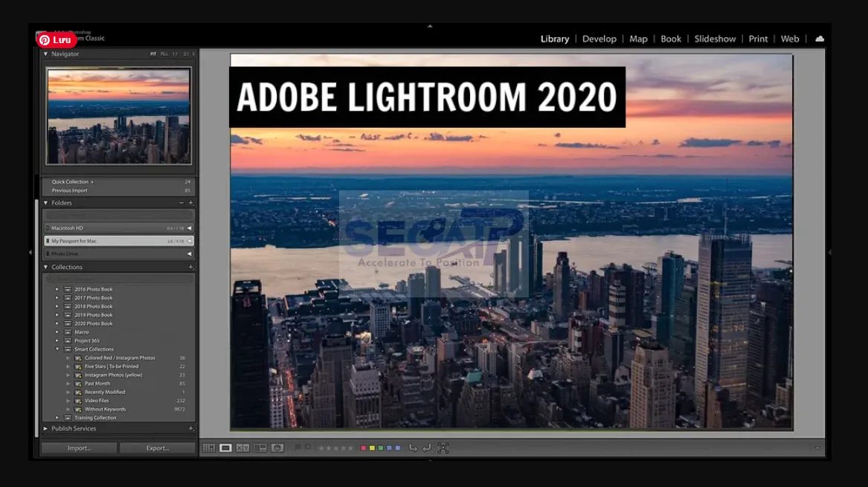Select the Grid view icon
The height and width of the screenshot is (487, 868).
(x=209, y=448)
